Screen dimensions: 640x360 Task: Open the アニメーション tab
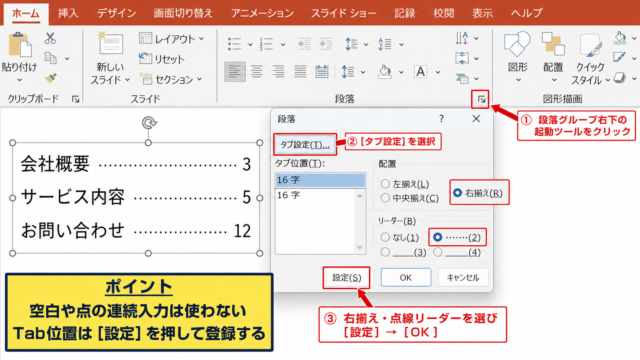point(262,13)
